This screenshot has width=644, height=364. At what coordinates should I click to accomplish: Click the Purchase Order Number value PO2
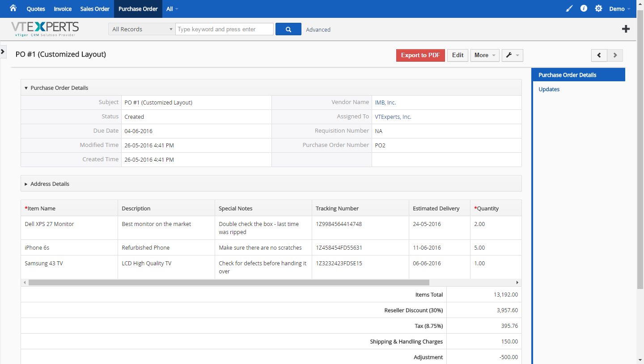[380, 146]
